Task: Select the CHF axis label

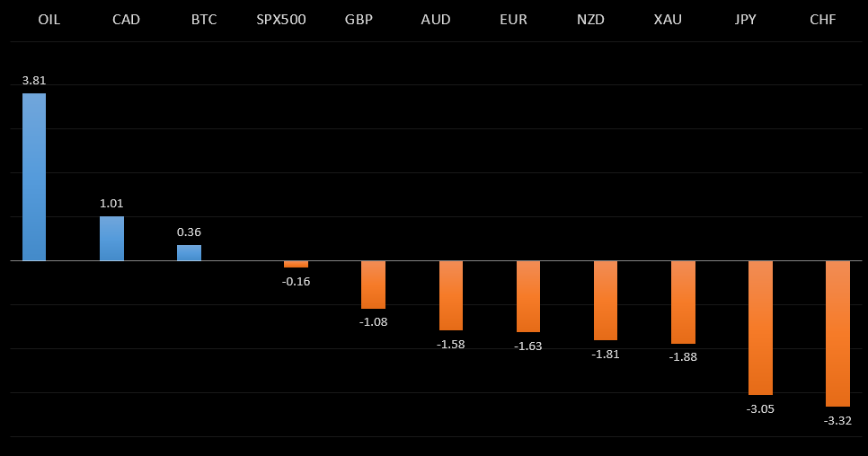Action: (823, 19)
